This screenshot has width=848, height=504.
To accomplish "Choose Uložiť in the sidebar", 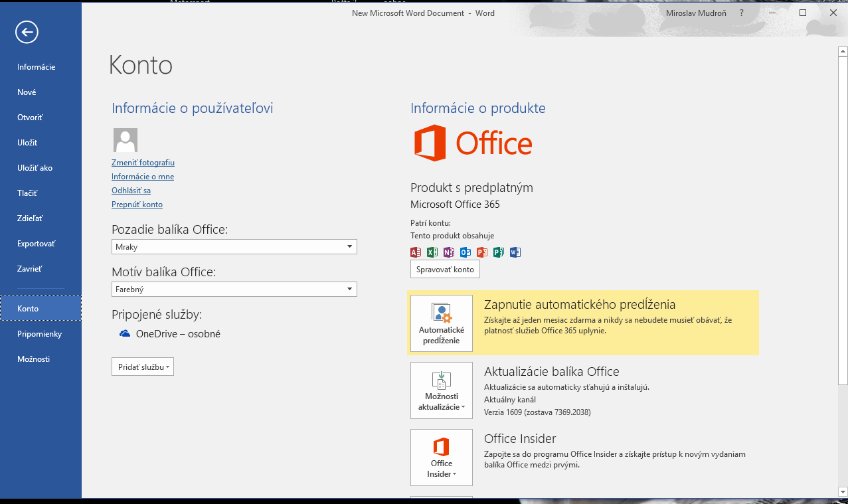I will pos(41,143).
